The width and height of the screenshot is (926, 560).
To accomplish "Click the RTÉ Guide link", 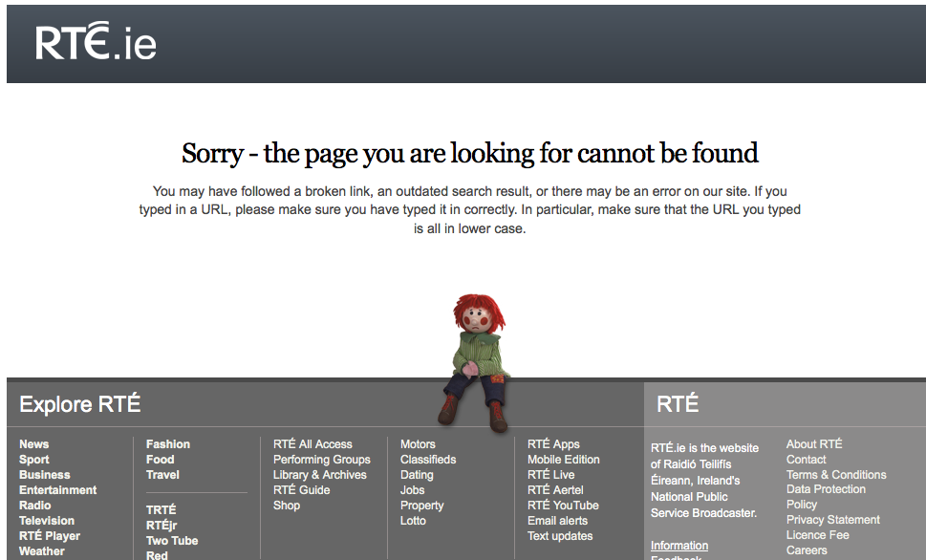I will [x=302, y=490].
